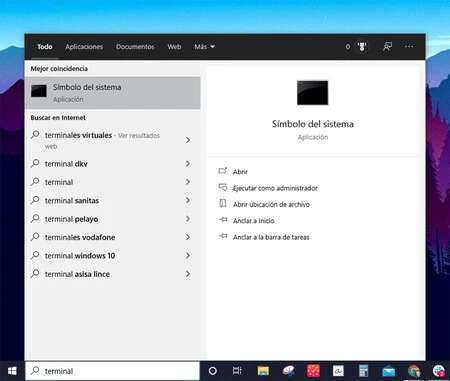Launch Google Chrome from taskbar
Screen dimensions: 450x381
click(x=414, y=371)
